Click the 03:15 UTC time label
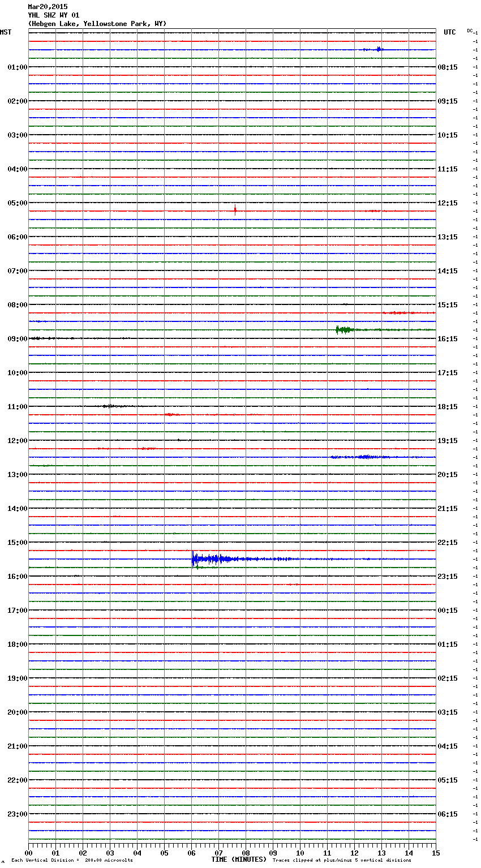 tap(448, 712)
